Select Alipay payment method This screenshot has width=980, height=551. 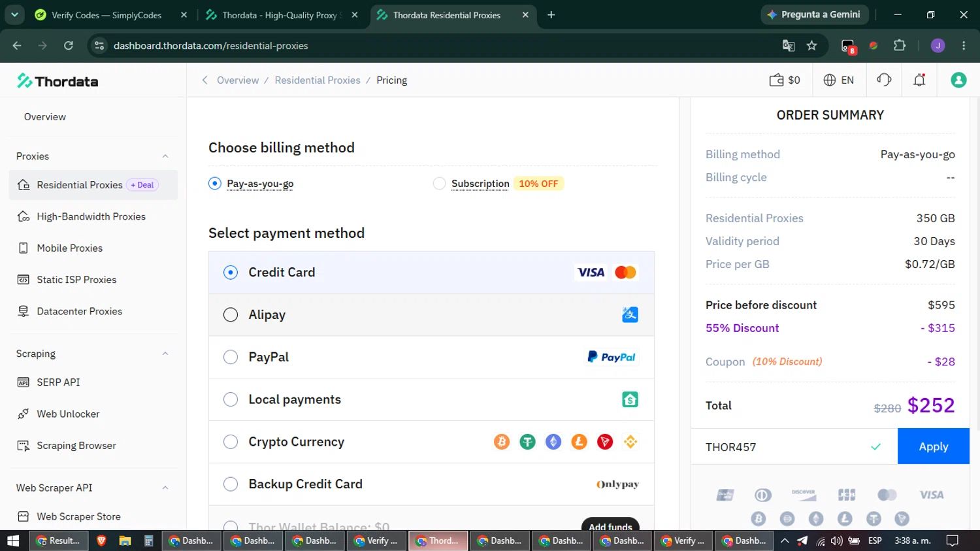tap(431, 315)
